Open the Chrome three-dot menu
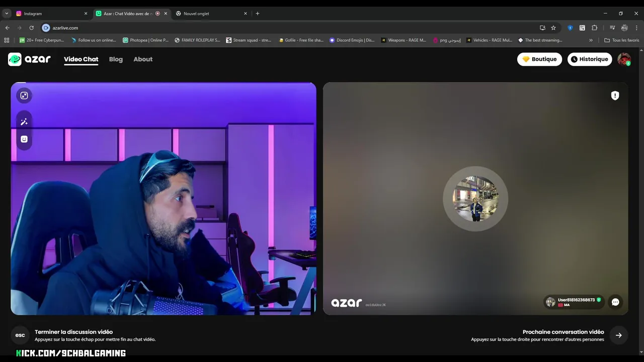The image size is (644, 362). click(x=637, y=28)
